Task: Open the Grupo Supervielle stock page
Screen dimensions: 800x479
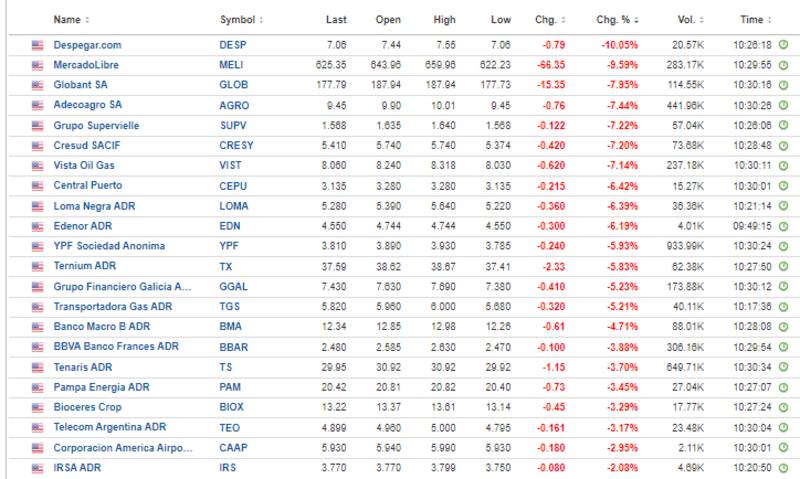Action: pyautogui.click(x=96, y=126)
